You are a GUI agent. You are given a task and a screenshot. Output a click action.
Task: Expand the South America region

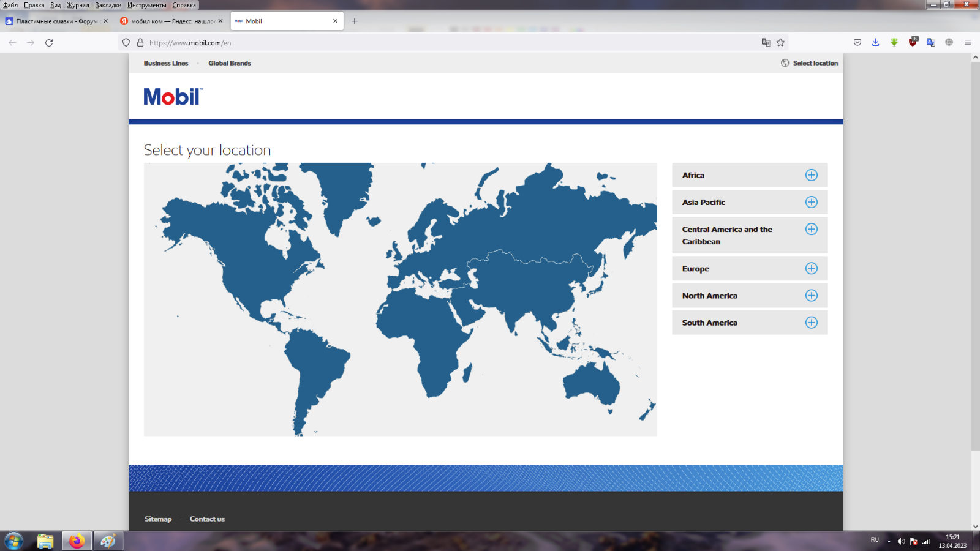click(811, 322)
